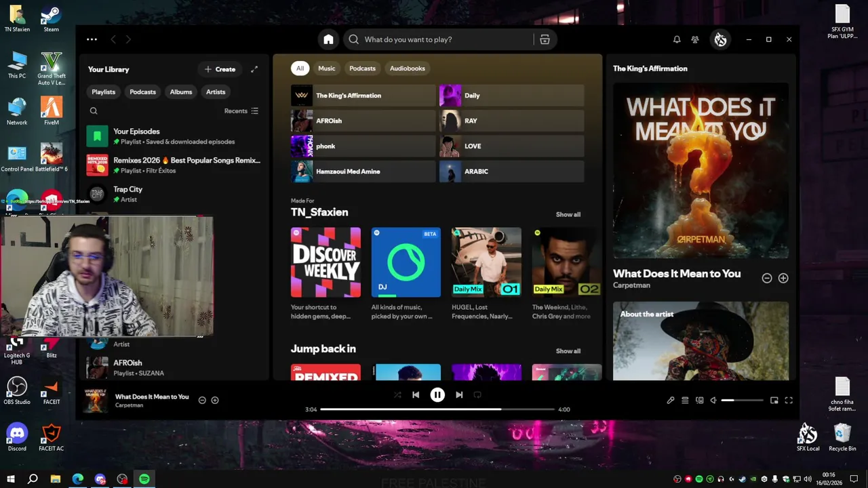Pause the current song
The width and height of the screenshot is (868, 488).
coord(437,394)
